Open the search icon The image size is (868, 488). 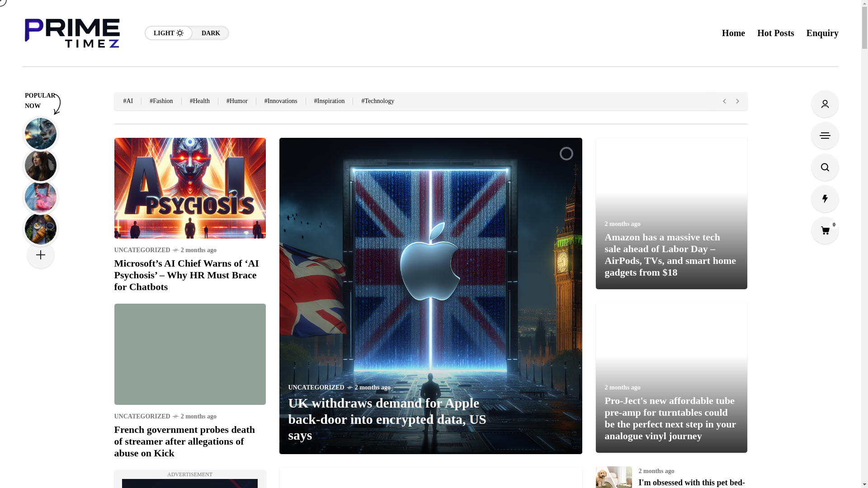825,167
